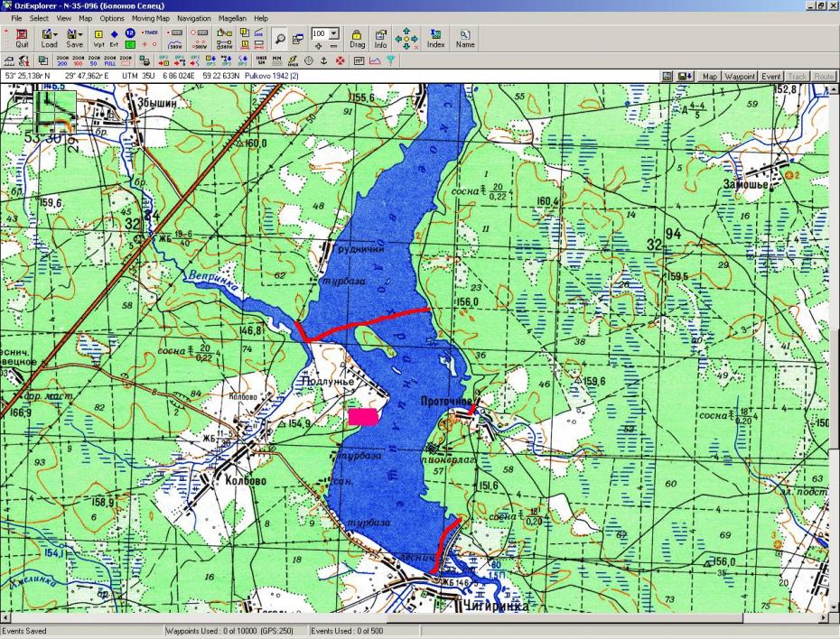The height and width of the screenshot is (639, 840).
Task: Click the anchor alarm icon
Action: [324, 60]
